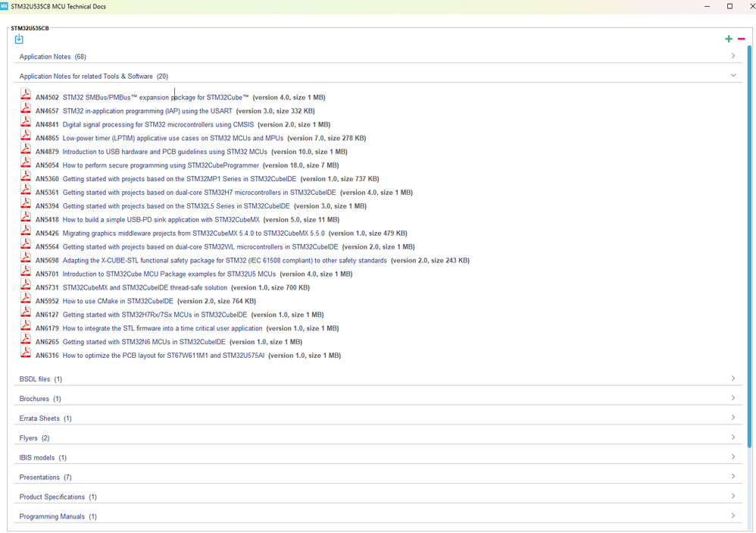Expand the BSDL files chevron
Image resolution: width=756 pixels, height=533 pixels.
[733, 378]
